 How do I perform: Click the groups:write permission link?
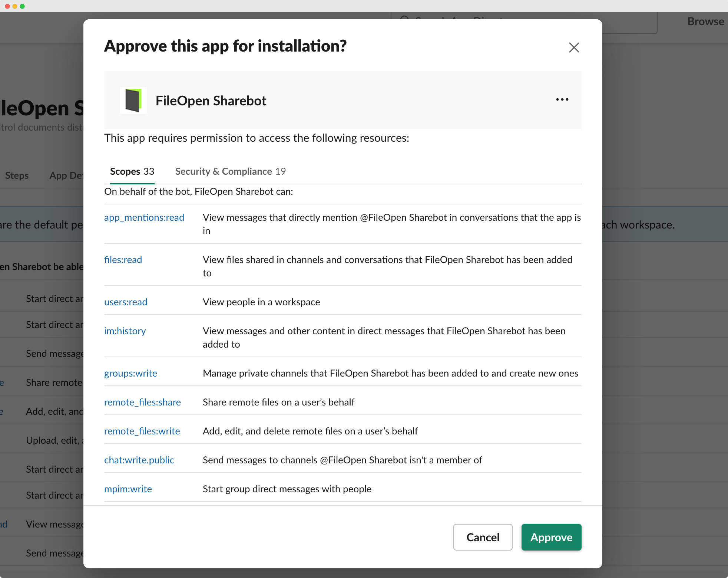point(130,373)
